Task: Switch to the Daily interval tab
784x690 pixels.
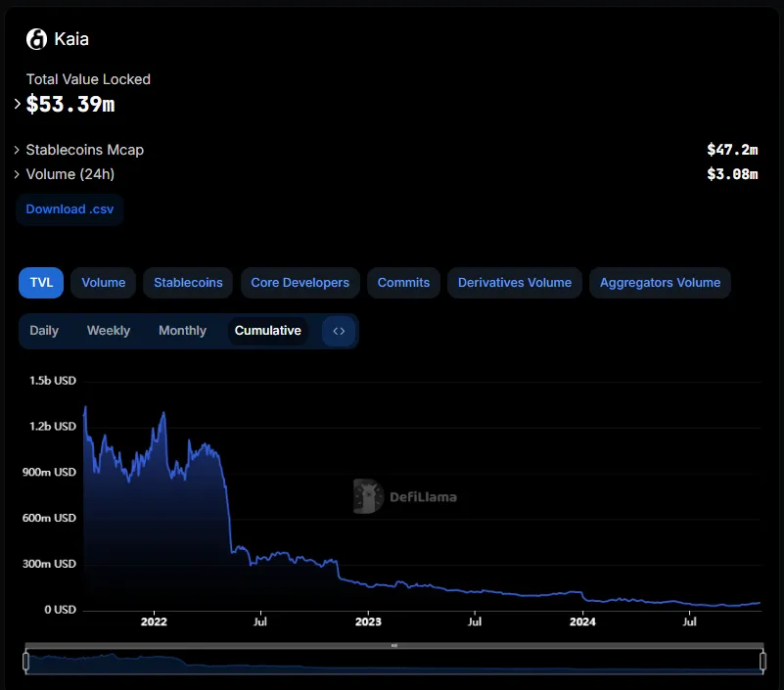Action: (x=44, y=331)
